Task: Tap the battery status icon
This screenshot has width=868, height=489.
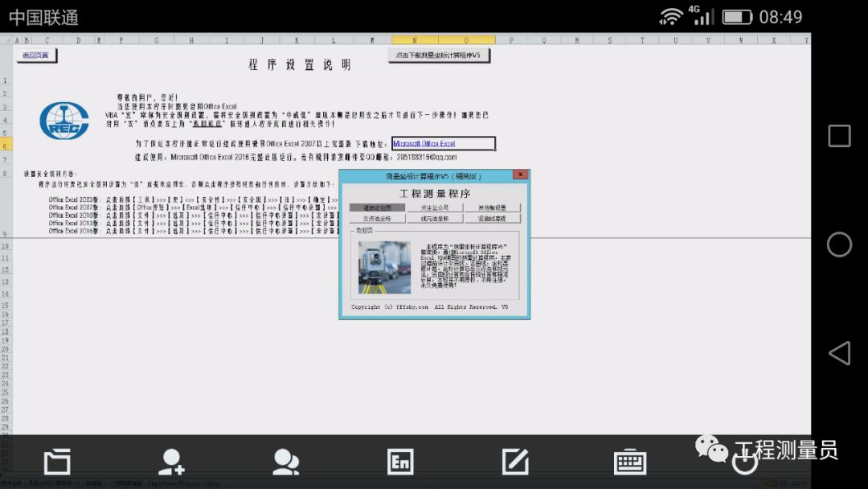Action: point(737,17)
